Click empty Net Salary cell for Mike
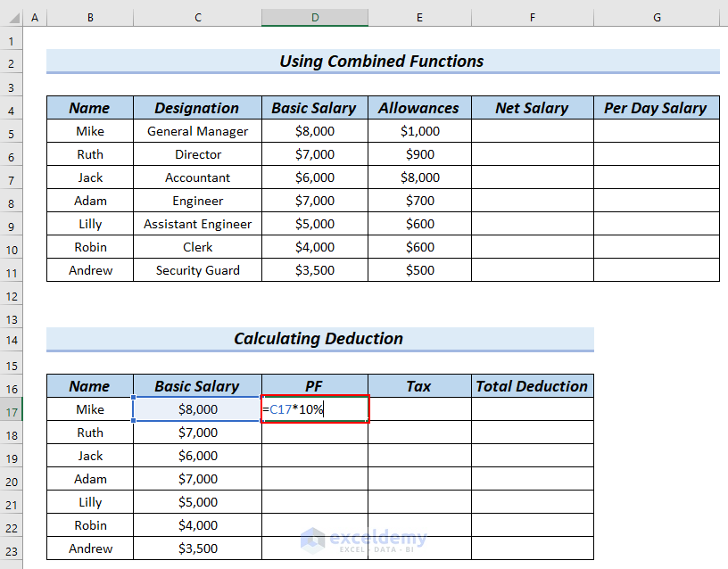This screenshot has height=569, width=728. [x=533, y=131]
